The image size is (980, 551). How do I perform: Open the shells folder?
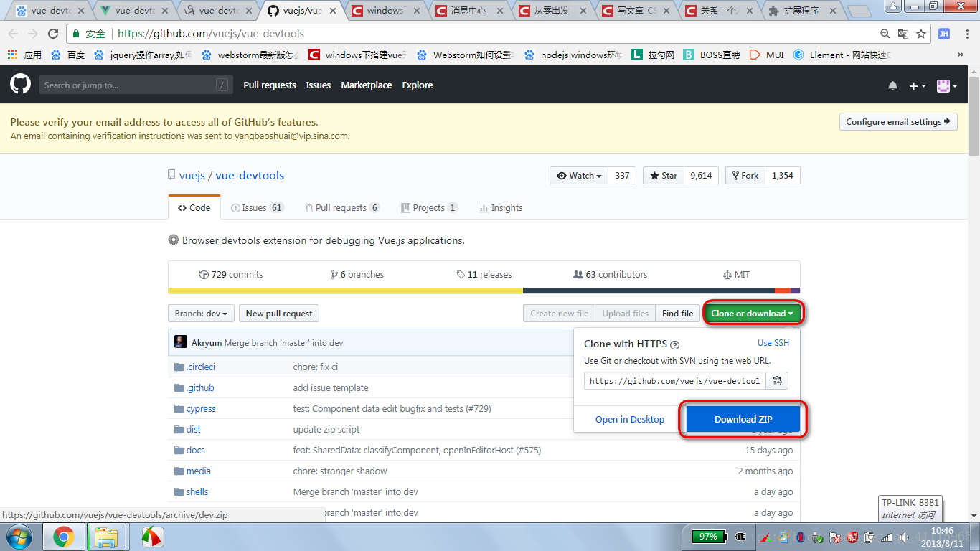click(197, 491)
